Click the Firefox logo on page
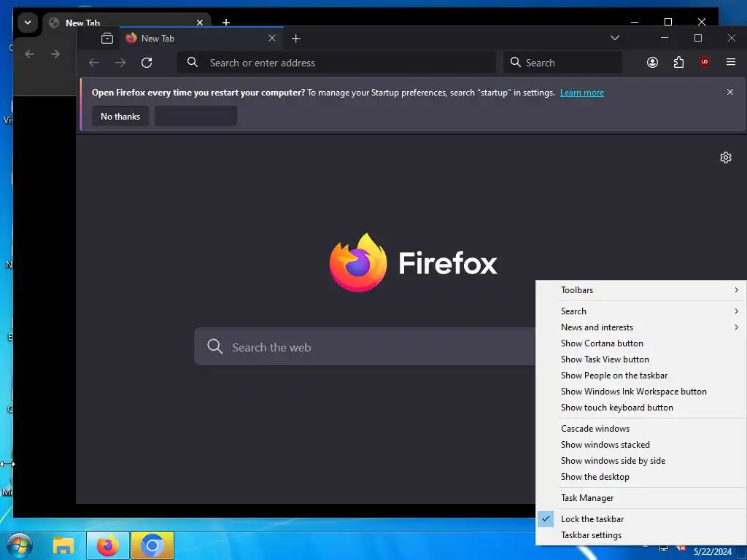The height and width of the screenshot is (560, 747). click(357, 262)
